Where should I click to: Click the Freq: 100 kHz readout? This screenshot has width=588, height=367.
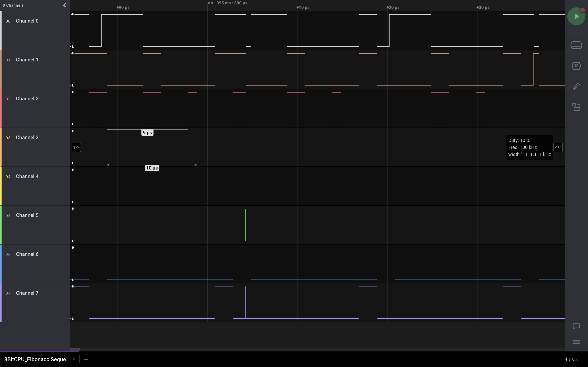(x=522, y=147)
